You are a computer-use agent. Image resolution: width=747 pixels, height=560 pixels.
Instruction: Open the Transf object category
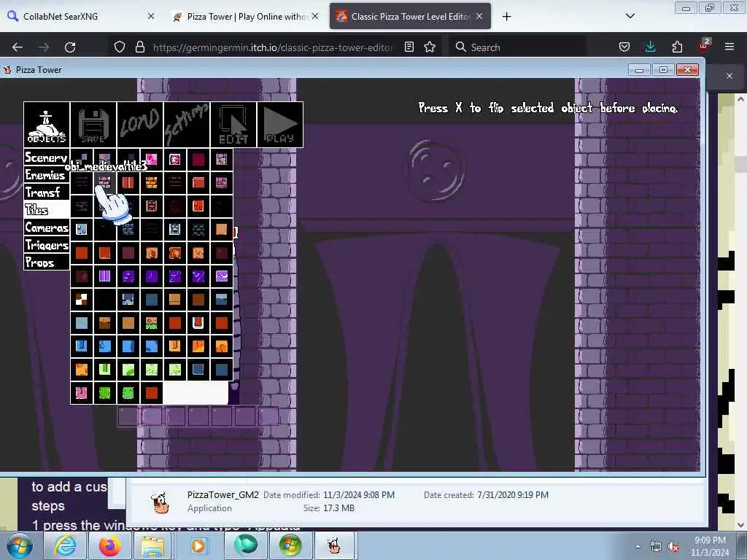(x=46, y=192)
